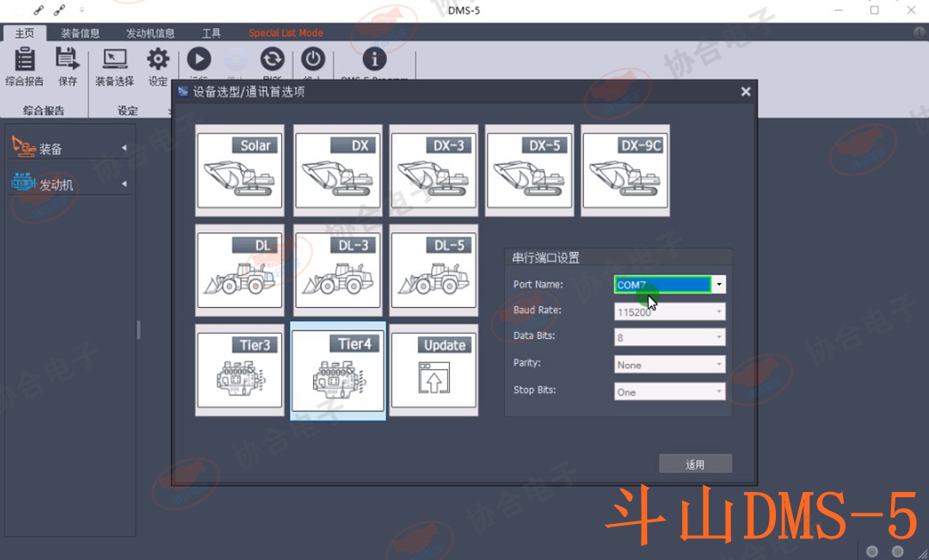Viewport: 929px width, 560px height.
Task: Select the DL wheel loader model
Action: 240,270
